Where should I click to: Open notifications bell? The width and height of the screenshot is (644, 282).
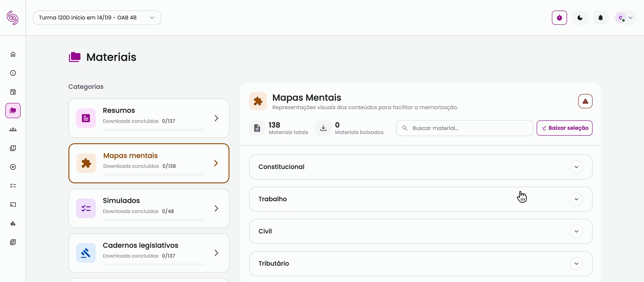pos(600,18)
